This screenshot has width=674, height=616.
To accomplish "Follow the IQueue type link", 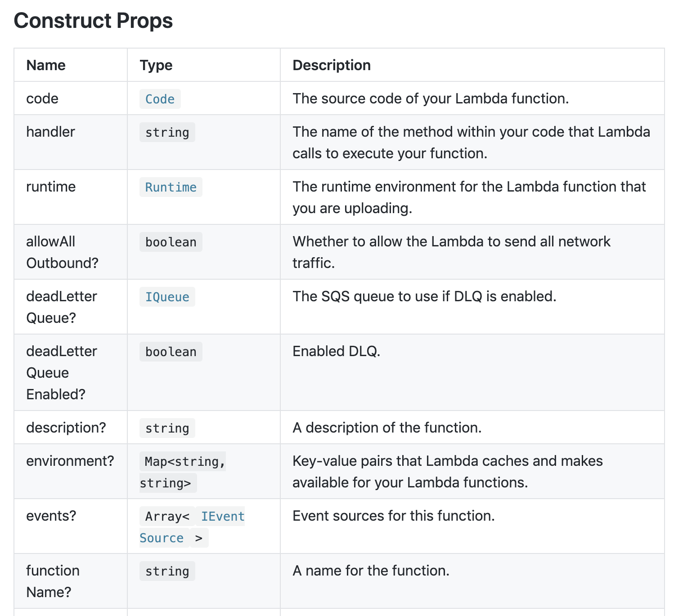I will point(167,297).
